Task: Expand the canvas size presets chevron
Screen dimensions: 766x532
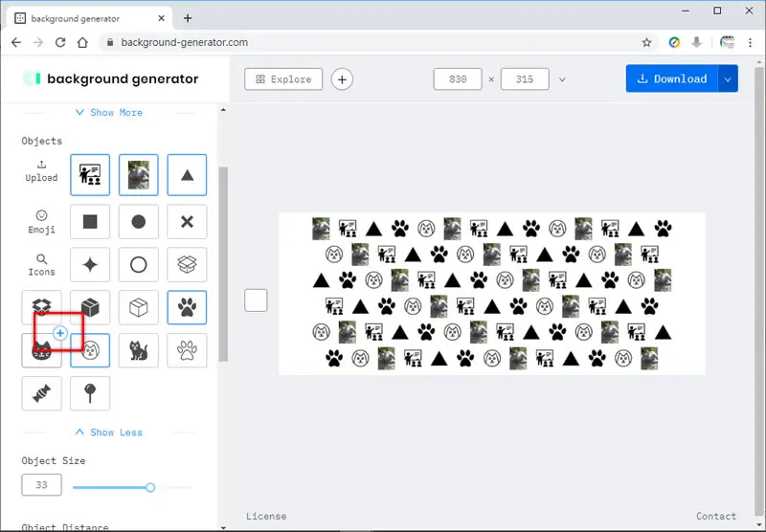Action: click(x=562, y=79)
